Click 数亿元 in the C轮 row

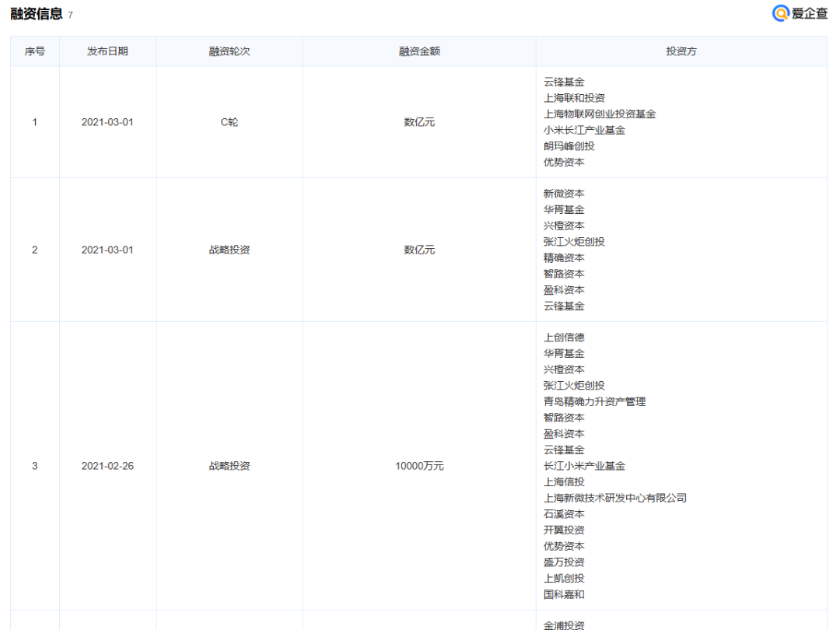coord(419,122)
